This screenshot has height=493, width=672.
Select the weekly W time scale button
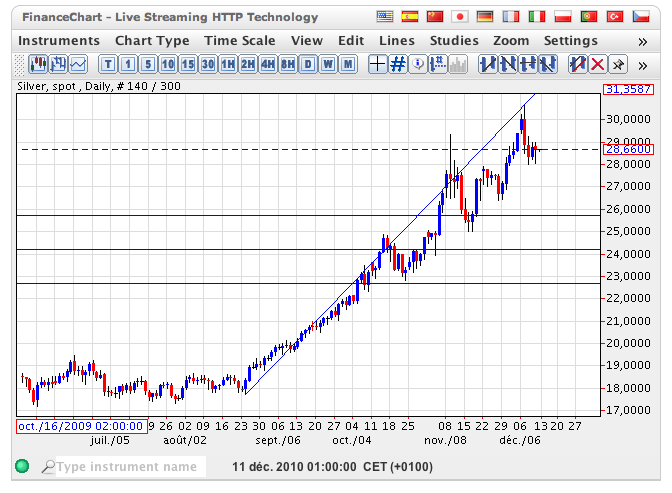tap(327, 64)
